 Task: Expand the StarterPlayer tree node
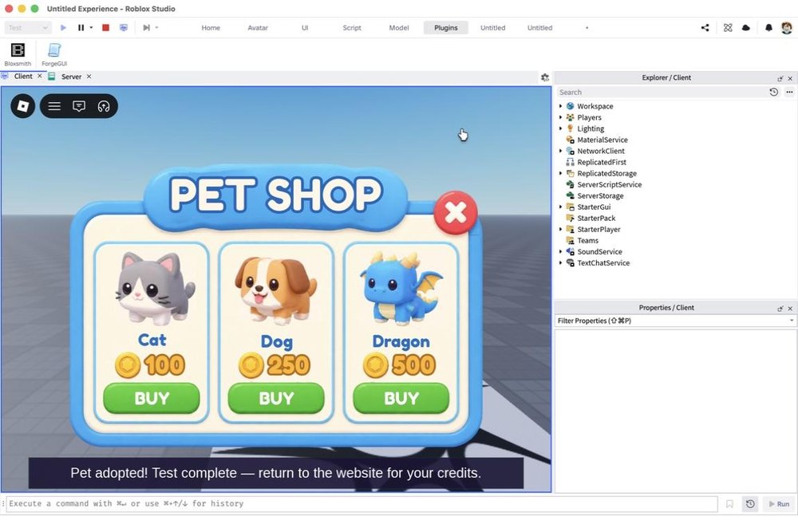point(560,229)
